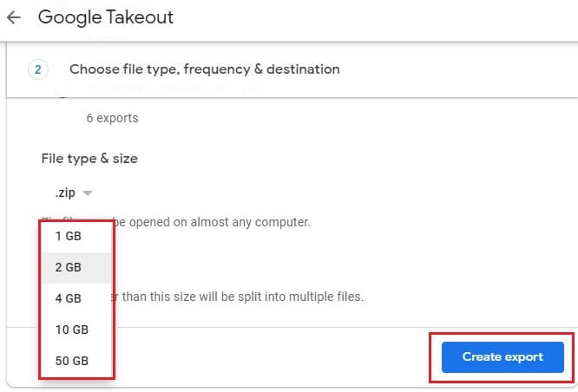The width and height of the screenshot is (578, 392).
Task: Click the Google Takeout page title
Action: (x=104, y=17)
